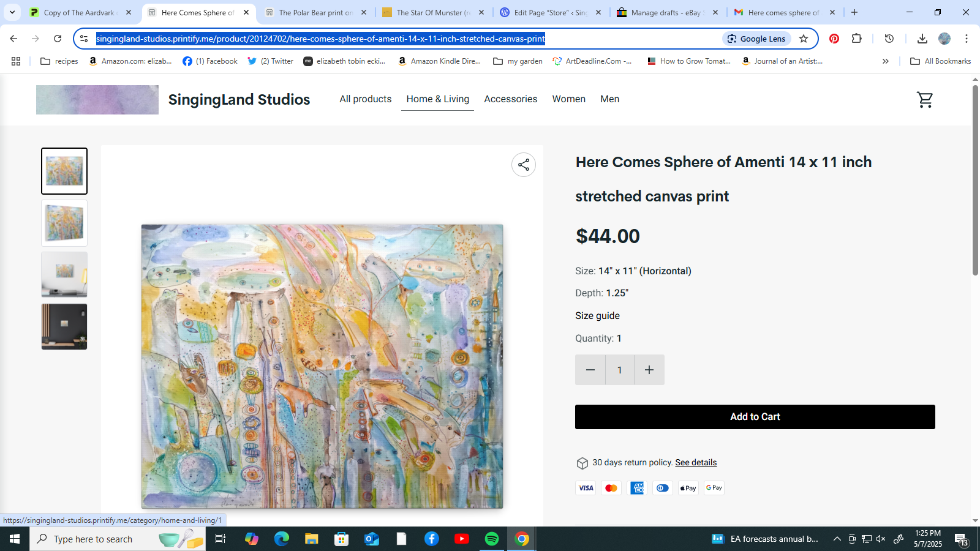980x551 pixels.
Task: Open the Home & Living category
Action: (438, 99)
